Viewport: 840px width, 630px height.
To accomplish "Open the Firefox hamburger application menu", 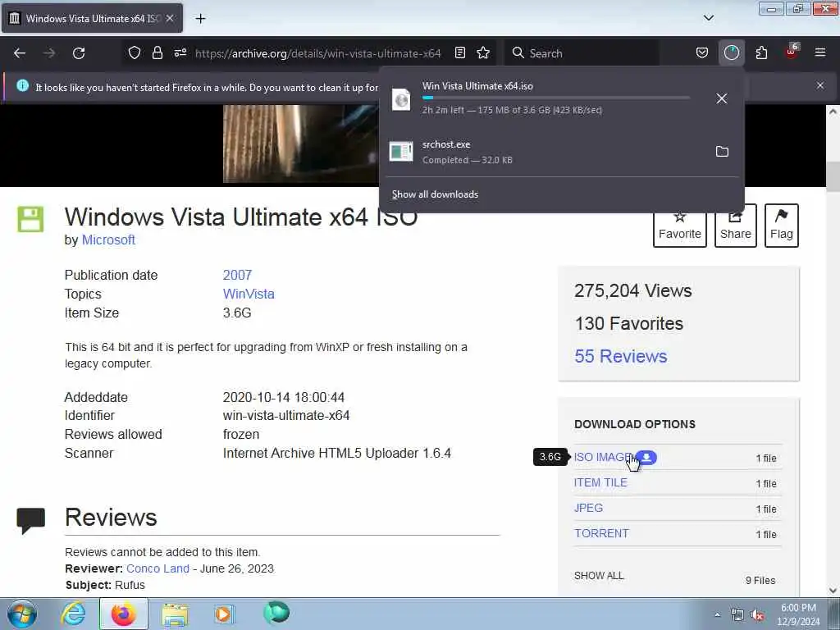I will tap(820, 52).
